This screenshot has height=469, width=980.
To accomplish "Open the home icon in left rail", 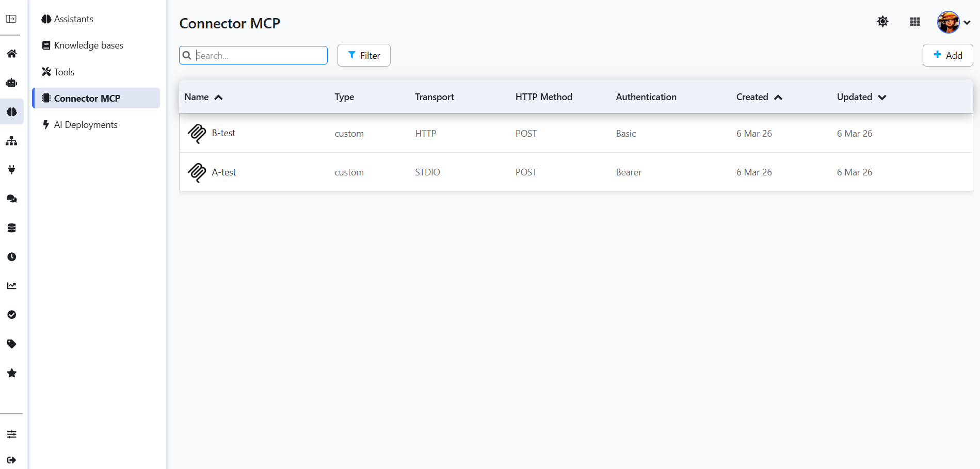I will point(11,54).
